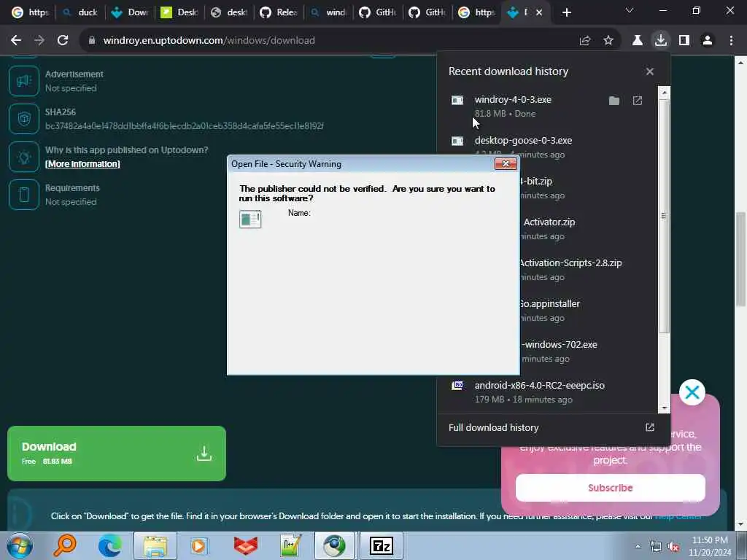Open the profile avatar menu
Image resolution: width=747 pixels, height=560 pixels.
pos(708,41)
